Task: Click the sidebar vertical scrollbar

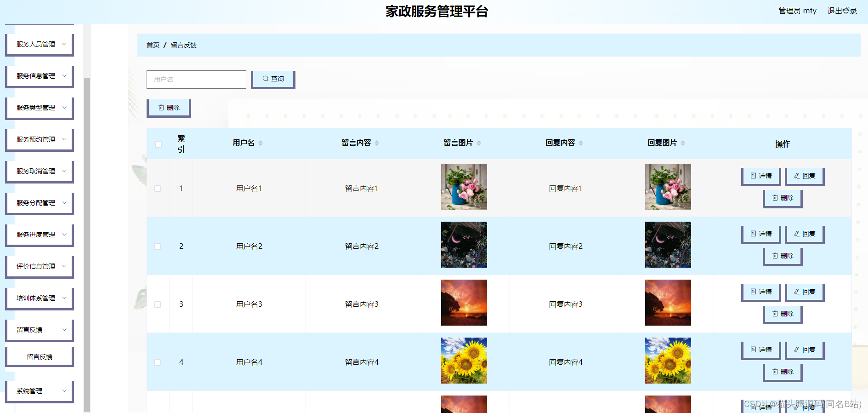Action: (87, 244)
